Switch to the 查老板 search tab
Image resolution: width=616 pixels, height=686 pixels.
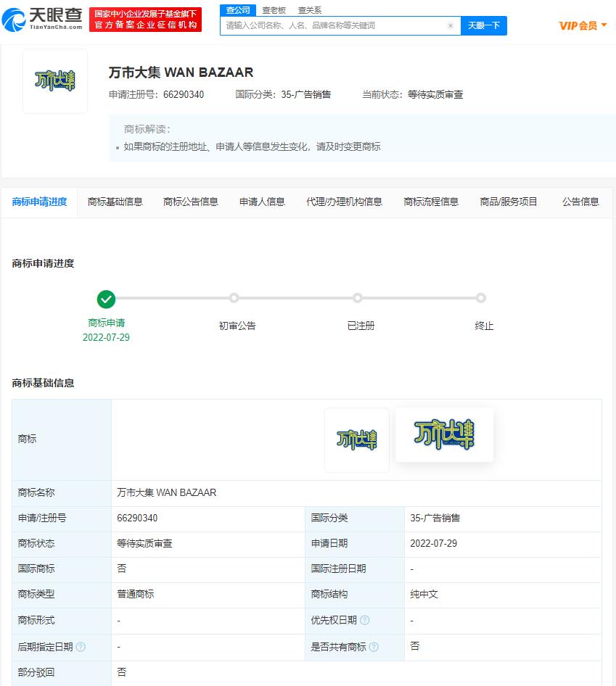tap(274, 10)
